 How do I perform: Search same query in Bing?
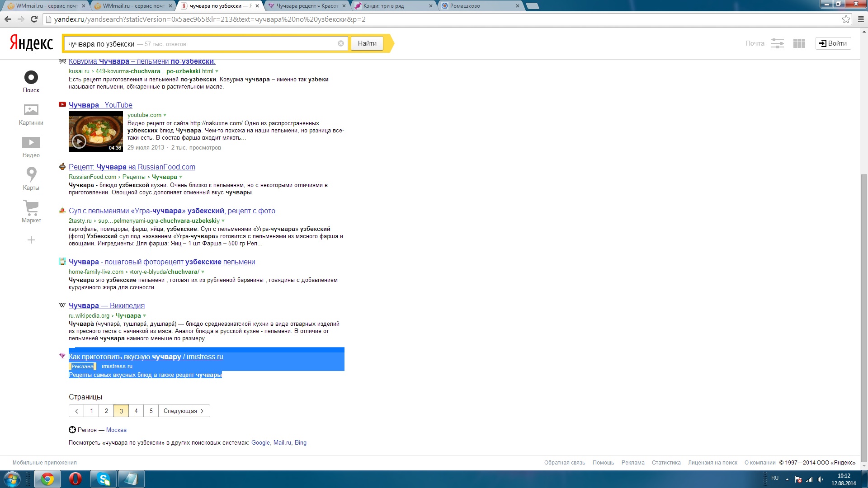[x=301, y=442]
